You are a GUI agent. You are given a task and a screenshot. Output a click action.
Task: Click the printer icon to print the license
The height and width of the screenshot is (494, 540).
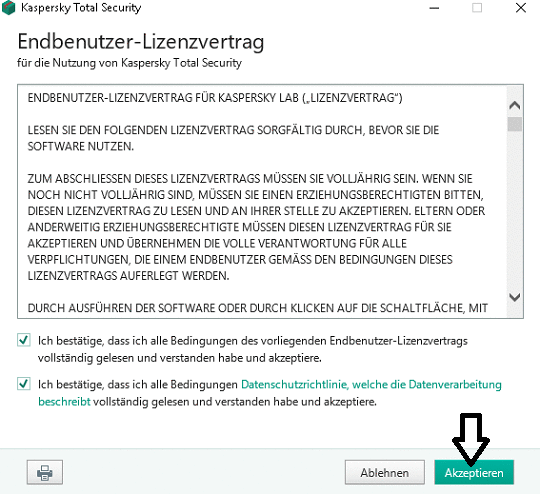45,472
